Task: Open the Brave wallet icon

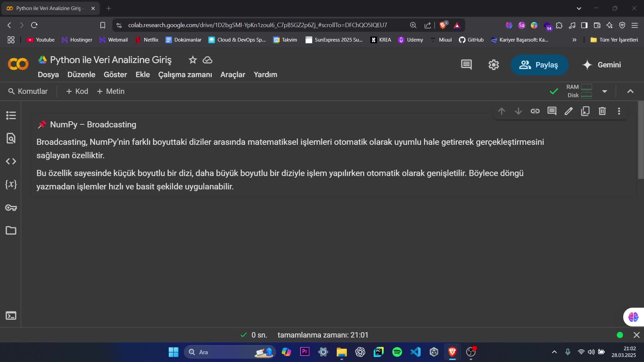Action: point(597,25)
